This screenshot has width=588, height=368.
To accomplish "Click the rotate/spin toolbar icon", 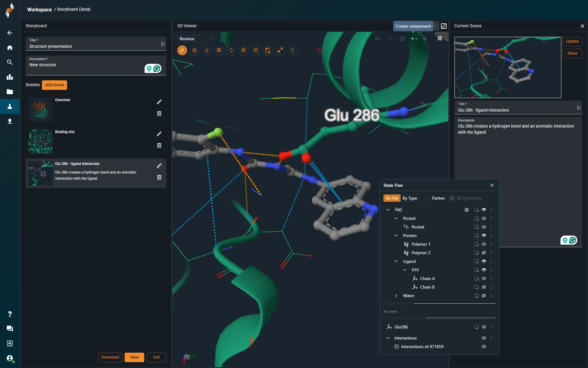I will (231, 50).
